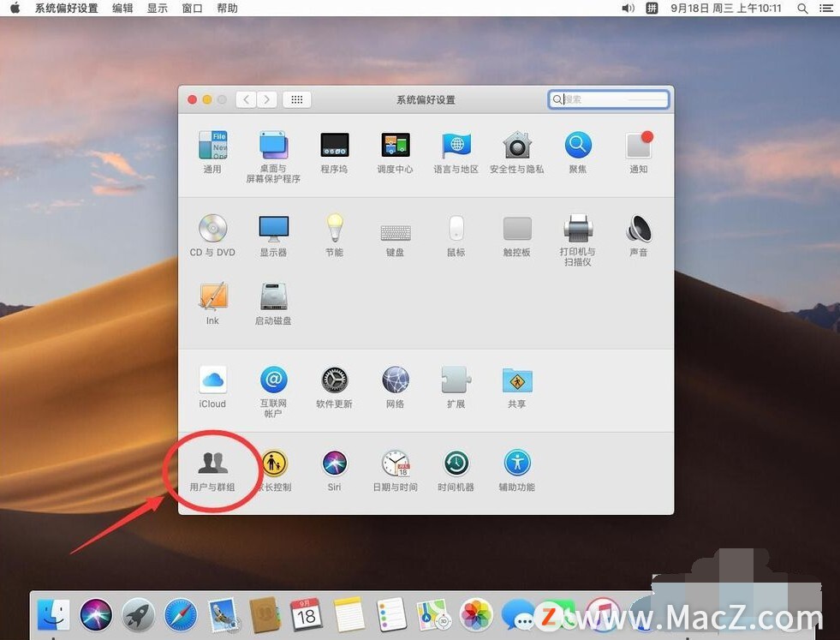Open Calendar from the Dock

coord(307,614)
